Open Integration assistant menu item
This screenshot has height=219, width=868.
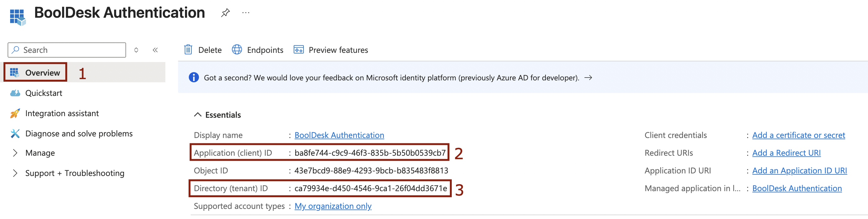click(62, 113)
